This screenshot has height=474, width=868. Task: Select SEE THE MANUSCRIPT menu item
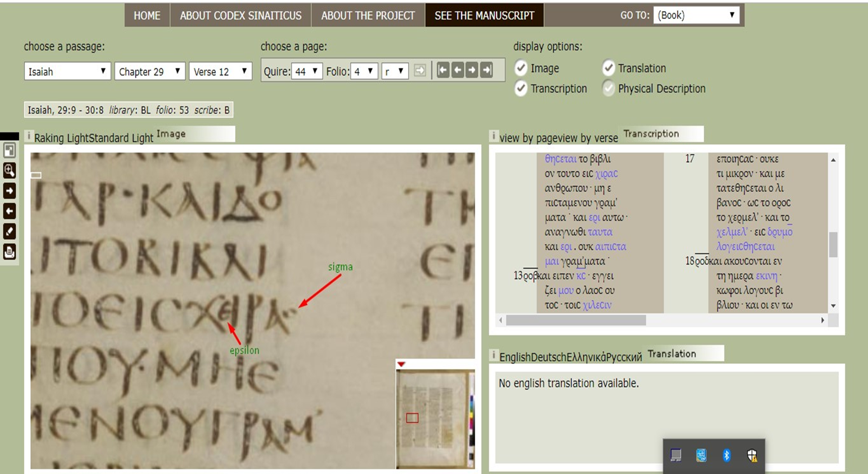[485, 15]
